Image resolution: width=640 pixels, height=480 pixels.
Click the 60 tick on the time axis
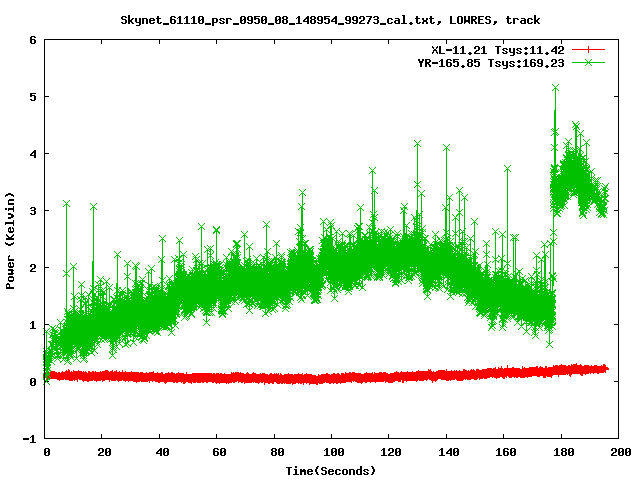[x=218, y=453]
